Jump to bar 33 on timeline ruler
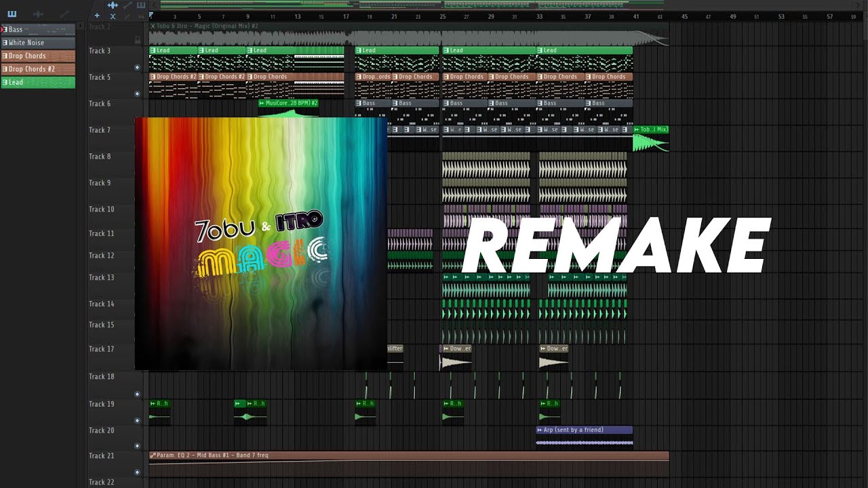 pos(540,16)
